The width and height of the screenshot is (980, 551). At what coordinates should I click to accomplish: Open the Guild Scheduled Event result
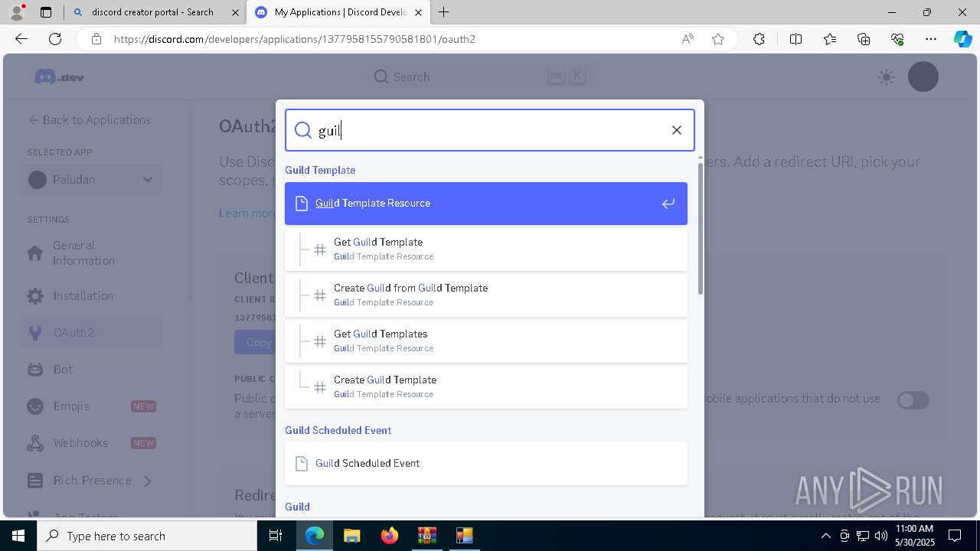tap(486, 463)
